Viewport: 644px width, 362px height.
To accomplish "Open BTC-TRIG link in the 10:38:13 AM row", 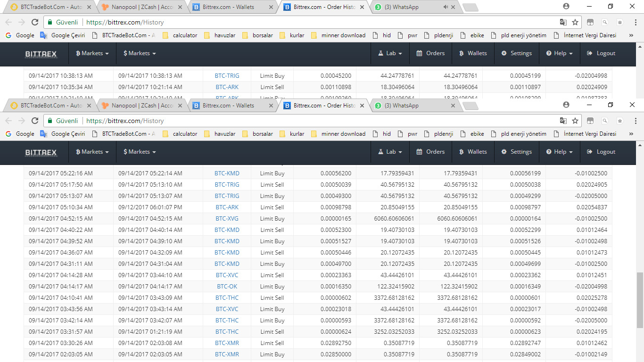I will (227, 76).
